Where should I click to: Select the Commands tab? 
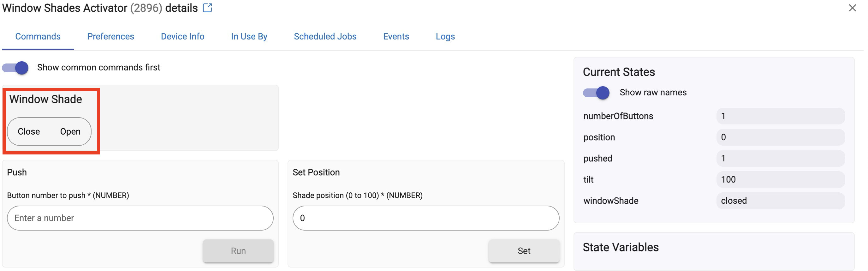pyautogui.click(x=38, y=36)
